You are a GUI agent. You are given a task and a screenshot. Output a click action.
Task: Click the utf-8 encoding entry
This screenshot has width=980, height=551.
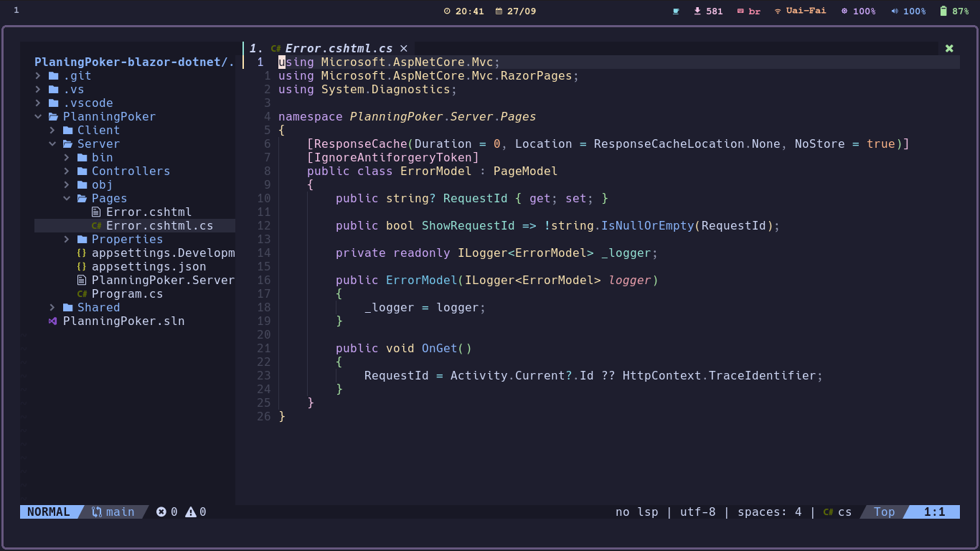tap(697, 512)
